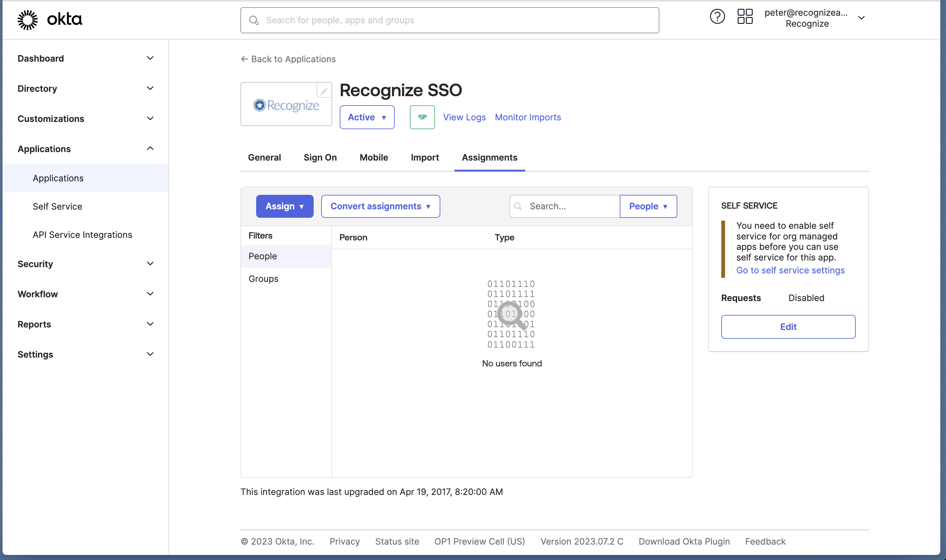The image size is (946, 560).
Task: Click the green handshake icon button
Action: pyautogui.click(x=422, y=117)
